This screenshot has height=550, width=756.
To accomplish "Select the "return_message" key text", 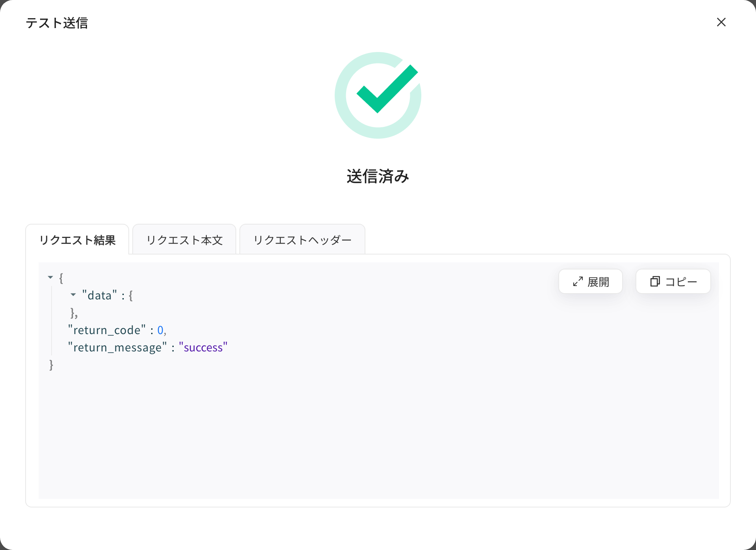I will coord(117,347).
